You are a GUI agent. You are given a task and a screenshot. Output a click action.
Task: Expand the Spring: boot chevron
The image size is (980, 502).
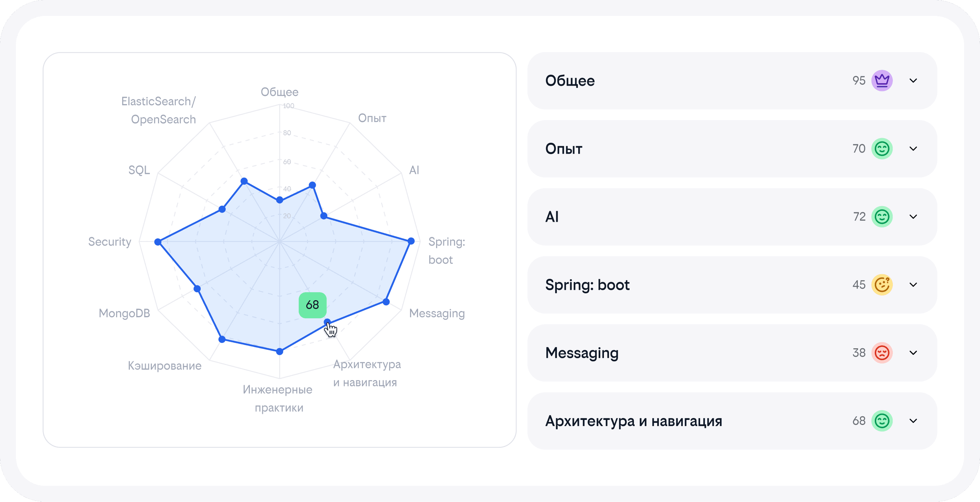pyautogui.click(x=913, y=285)
